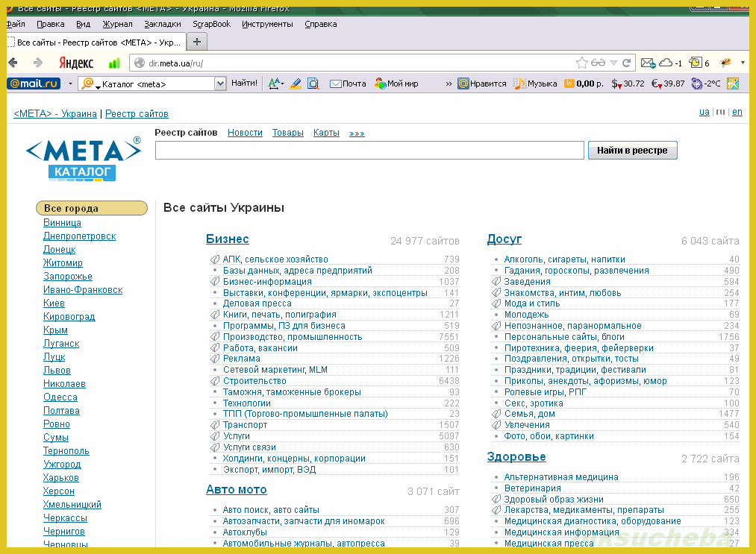Click the euro rate 39.87
This screenshot has width=756, height=554.
(668, 84)
